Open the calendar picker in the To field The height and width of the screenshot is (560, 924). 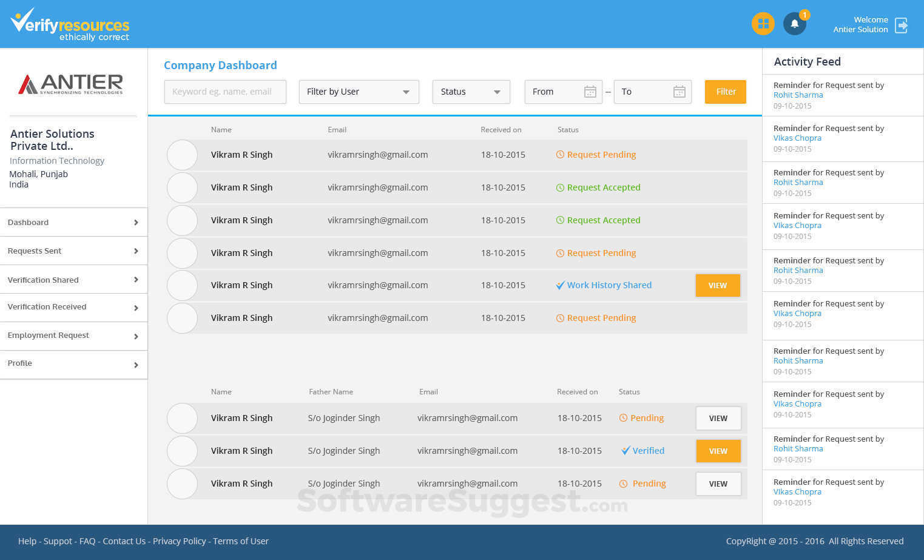680,92
